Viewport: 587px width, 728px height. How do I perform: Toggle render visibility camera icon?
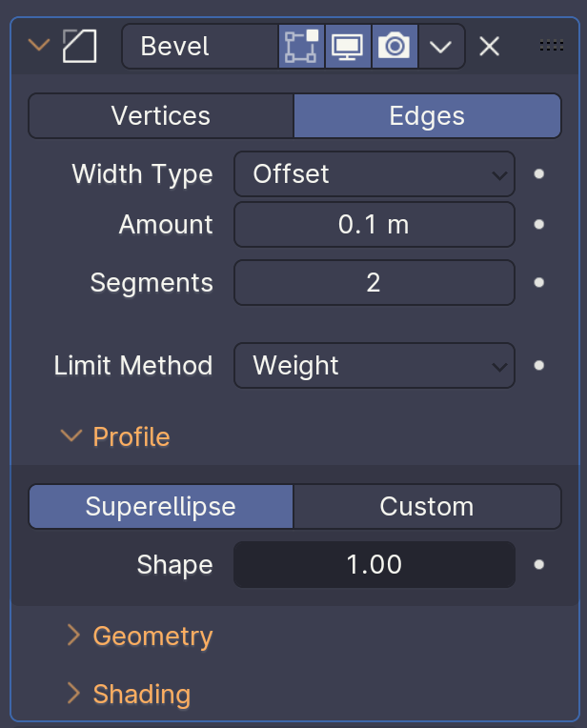394,46
